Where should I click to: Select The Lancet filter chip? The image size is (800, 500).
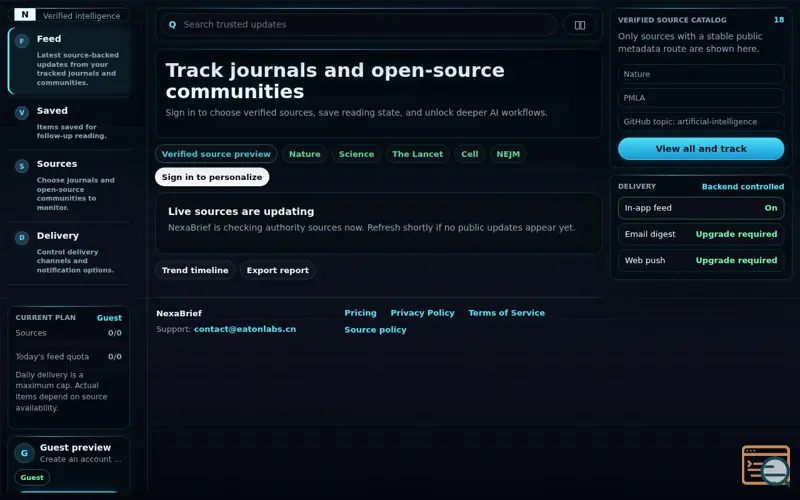point(417,154)
